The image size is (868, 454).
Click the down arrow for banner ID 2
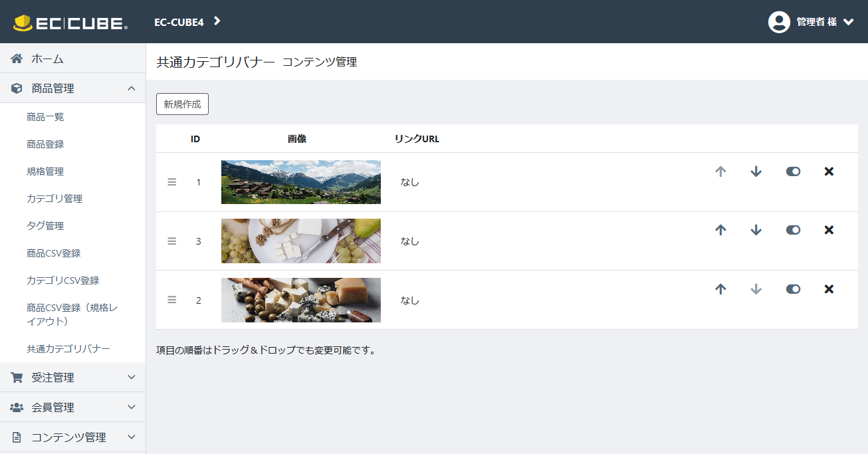[x=756, y=289]
